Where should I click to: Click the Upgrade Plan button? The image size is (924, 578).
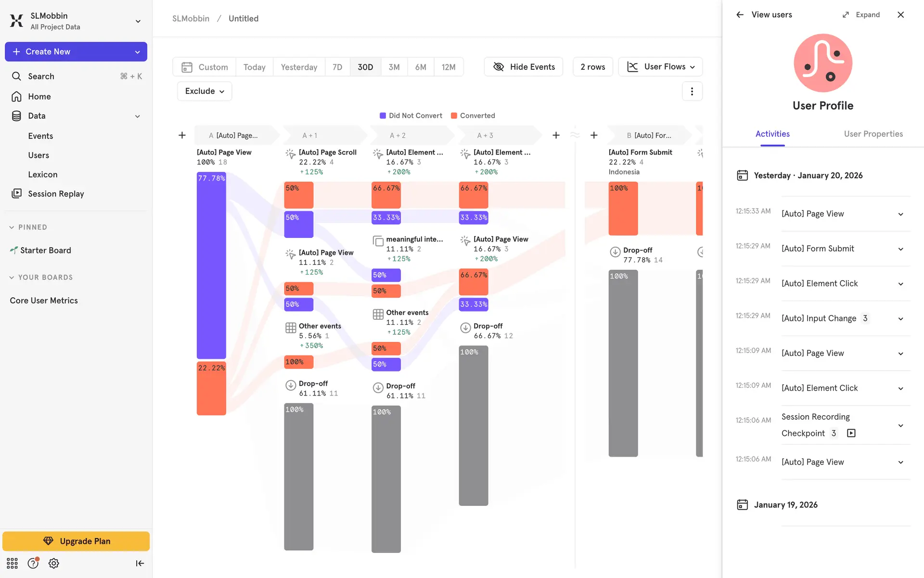click(x=76, y=541)
